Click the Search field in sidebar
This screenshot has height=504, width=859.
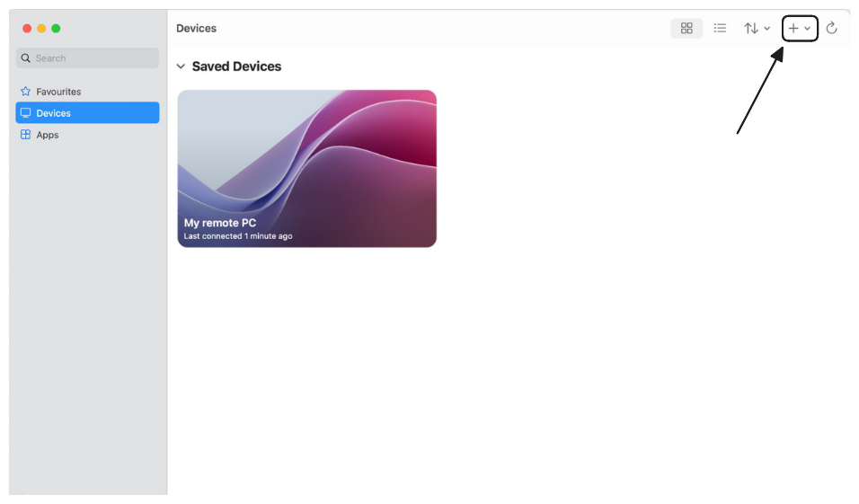click(x=88, y=58)
